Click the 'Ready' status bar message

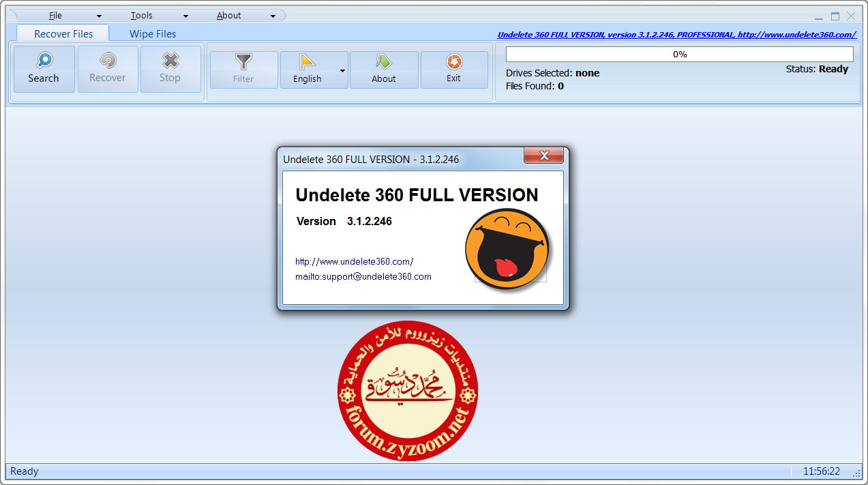[x=25, y=471]
